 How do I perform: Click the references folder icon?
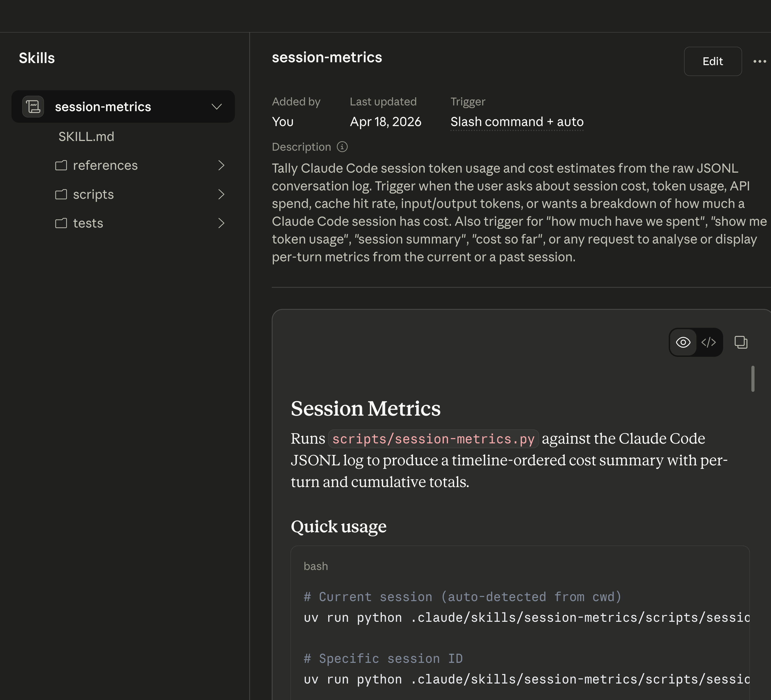[x=61, y=166]
